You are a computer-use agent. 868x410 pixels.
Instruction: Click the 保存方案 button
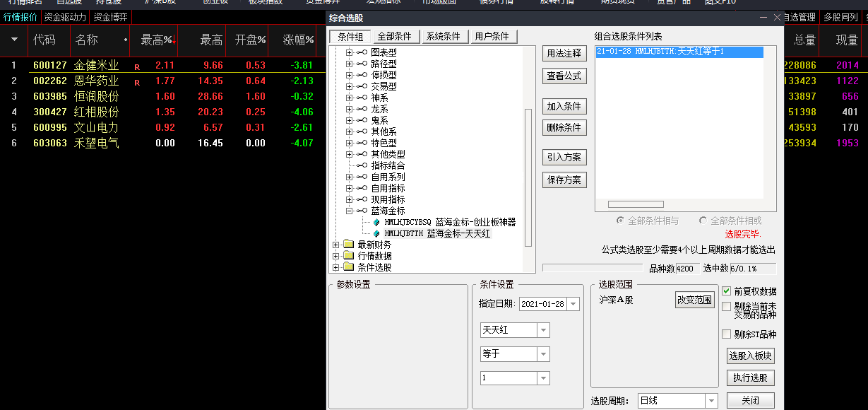(x=564, y=180)
